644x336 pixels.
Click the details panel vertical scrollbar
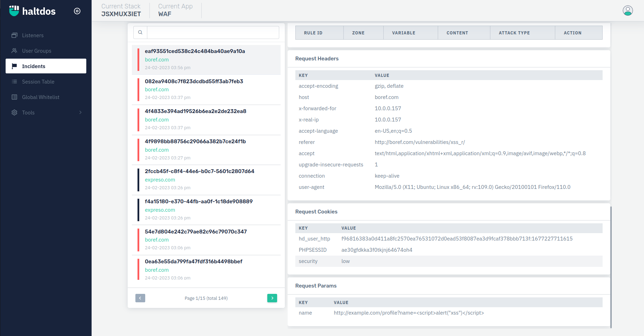[611, 267]
